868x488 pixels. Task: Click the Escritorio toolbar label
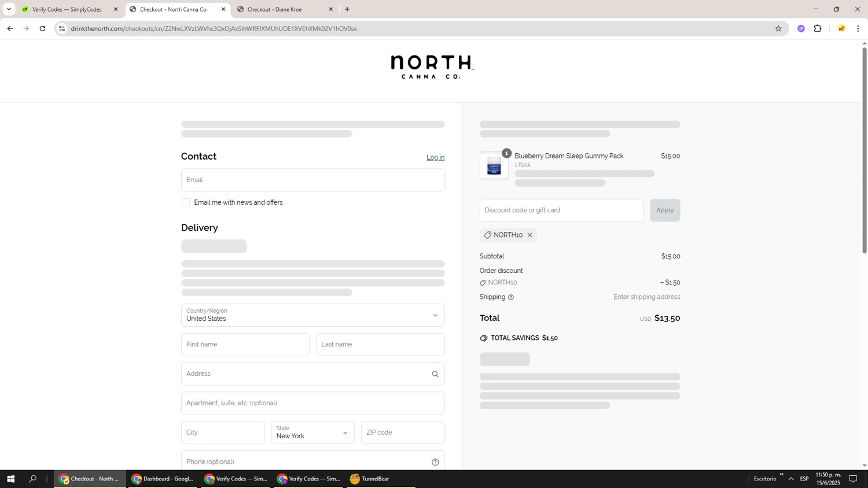pyautogui.click(x=765, y=479)
